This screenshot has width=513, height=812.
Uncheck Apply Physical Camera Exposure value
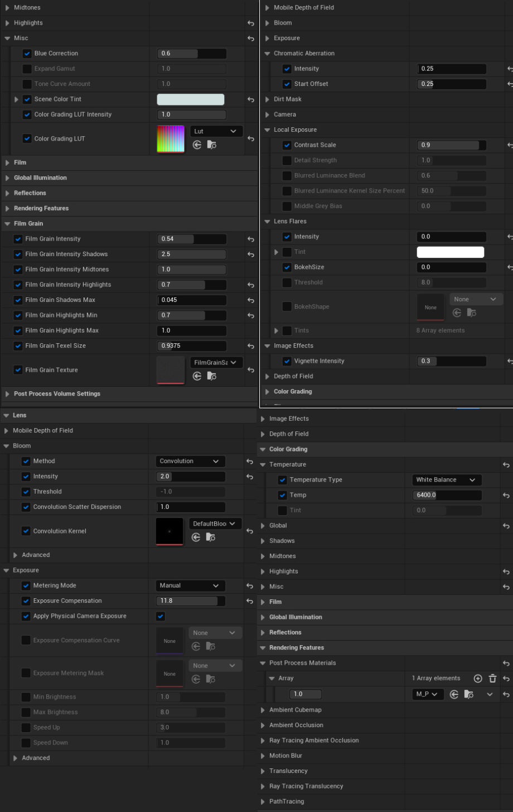click(x=161, y=616)
